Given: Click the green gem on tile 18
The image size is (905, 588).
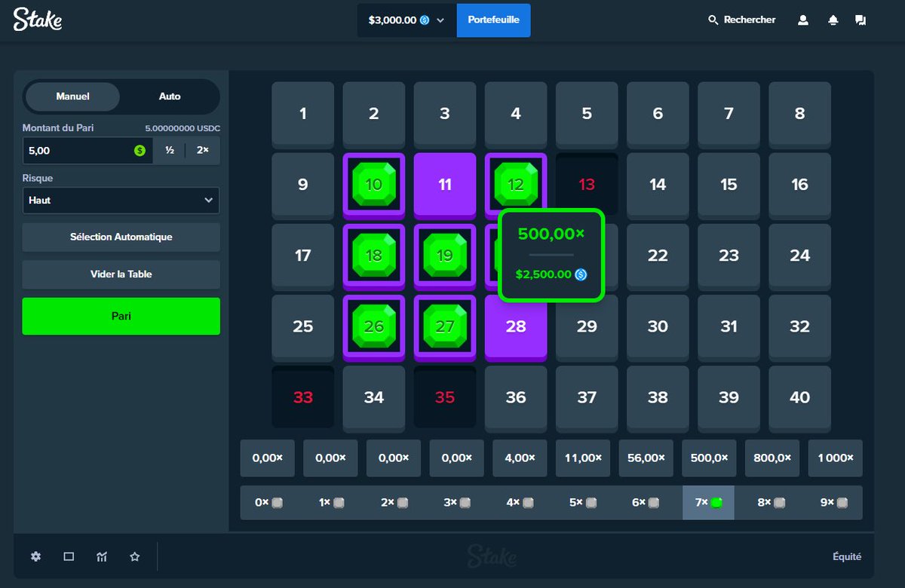Looking at the screenshot, I should [374, 255].
